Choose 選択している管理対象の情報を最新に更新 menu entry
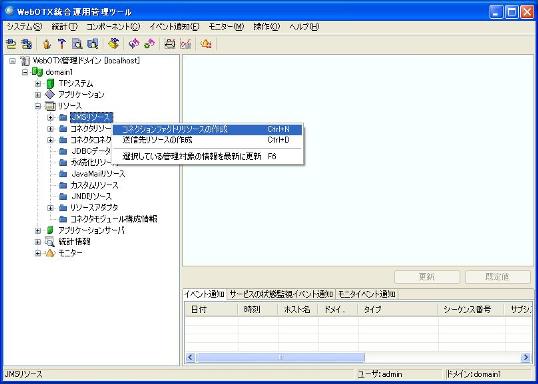Screen dimensions: 538x384 [x=207, y=156]
